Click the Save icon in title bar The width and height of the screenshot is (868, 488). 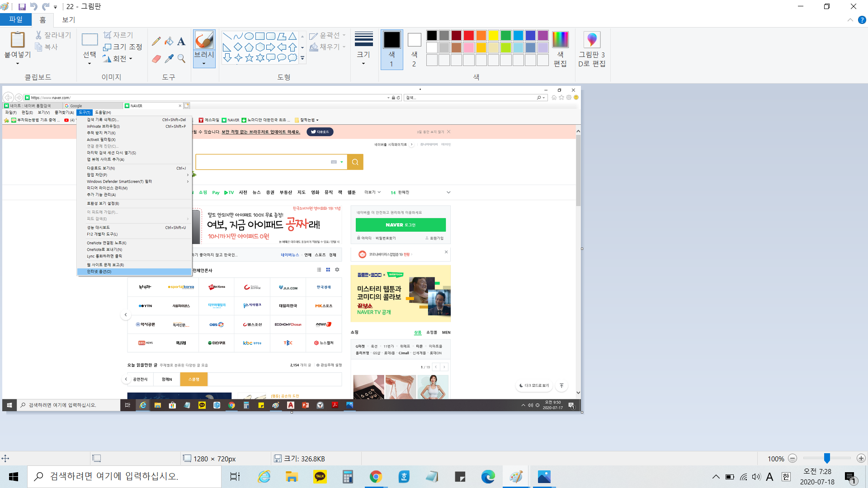tap(22, 7)
